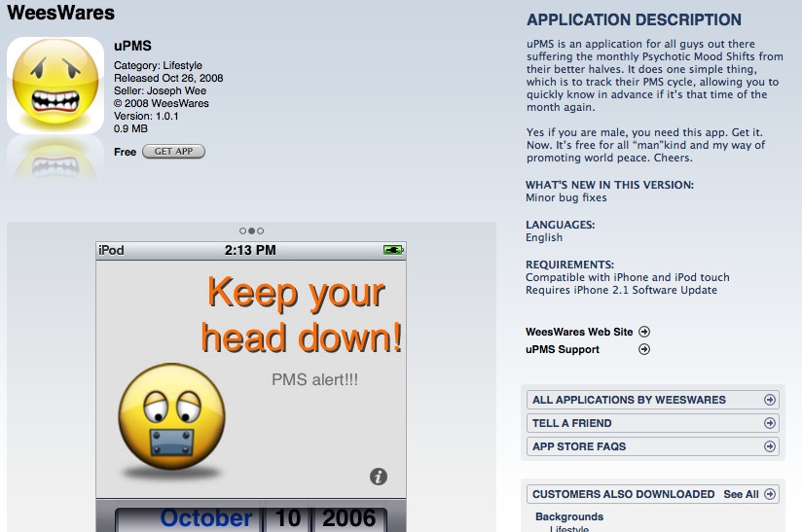The height and width of the screenshot is (532, 802).
Task: Click the arrow icon beside uPMS Support
Action: click(644, 349)
